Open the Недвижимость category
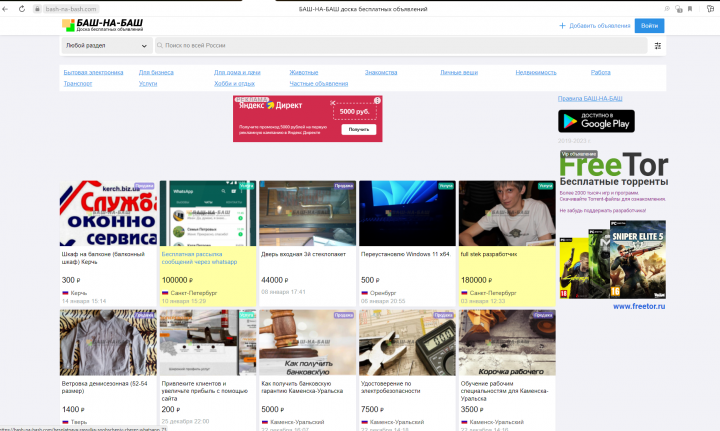This screenshot has height=431, width=720. 535,73
